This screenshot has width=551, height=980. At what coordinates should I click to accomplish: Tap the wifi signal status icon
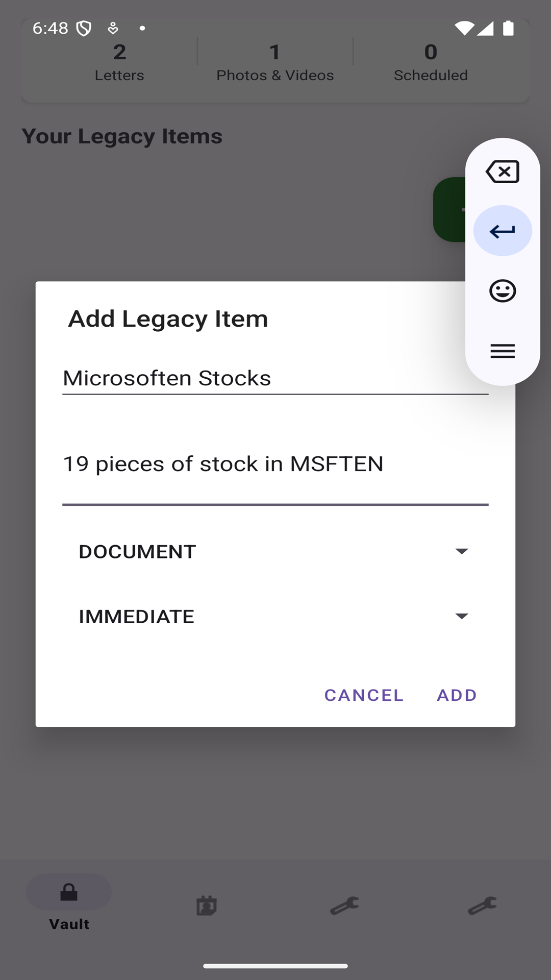pos(464,28)
